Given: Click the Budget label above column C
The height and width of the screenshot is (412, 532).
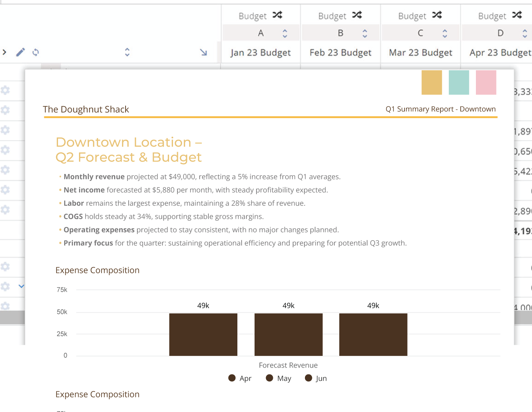Looking at the screenshot, I should coord(412,16).
